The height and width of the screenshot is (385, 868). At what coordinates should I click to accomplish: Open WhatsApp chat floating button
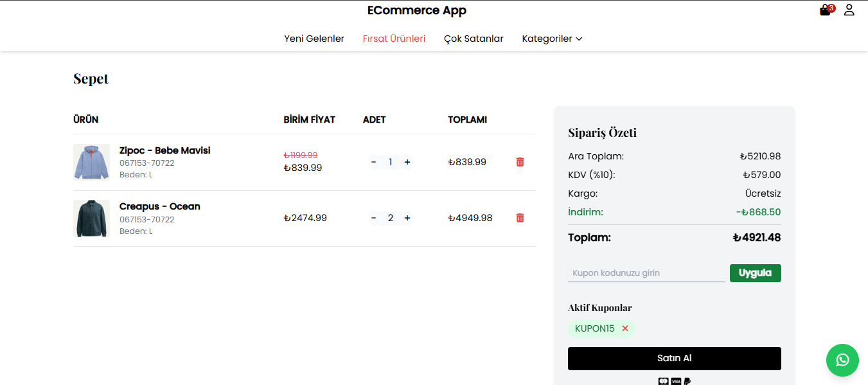(842, 360)
